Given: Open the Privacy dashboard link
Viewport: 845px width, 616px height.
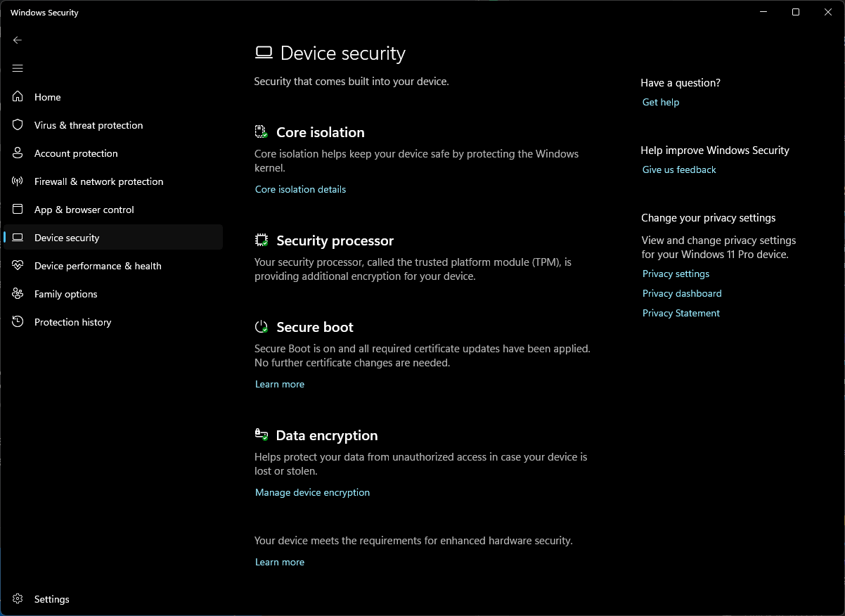Looking at the screenshot, I should point(681,293).
